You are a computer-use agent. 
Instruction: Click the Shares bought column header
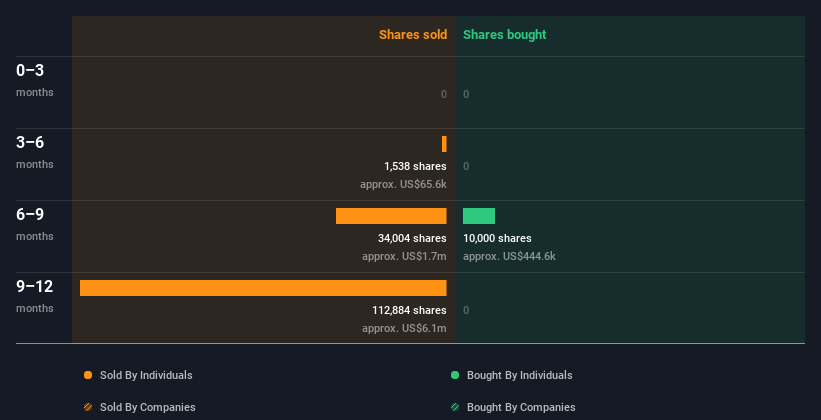click(x=505, y=35)
